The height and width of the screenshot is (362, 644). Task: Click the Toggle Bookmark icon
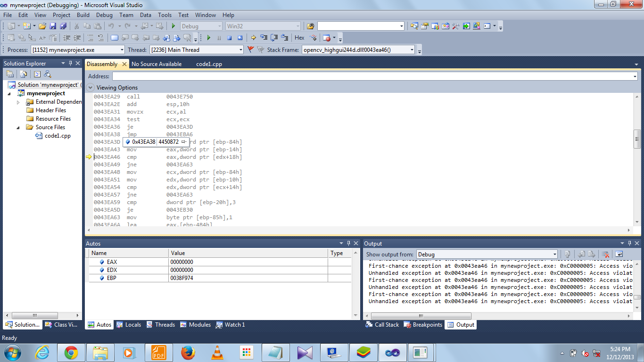[115, 38]
